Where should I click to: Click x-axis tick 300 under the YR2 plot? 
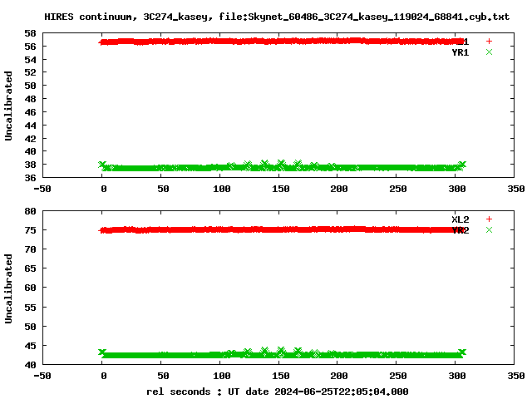click(457, 376)
